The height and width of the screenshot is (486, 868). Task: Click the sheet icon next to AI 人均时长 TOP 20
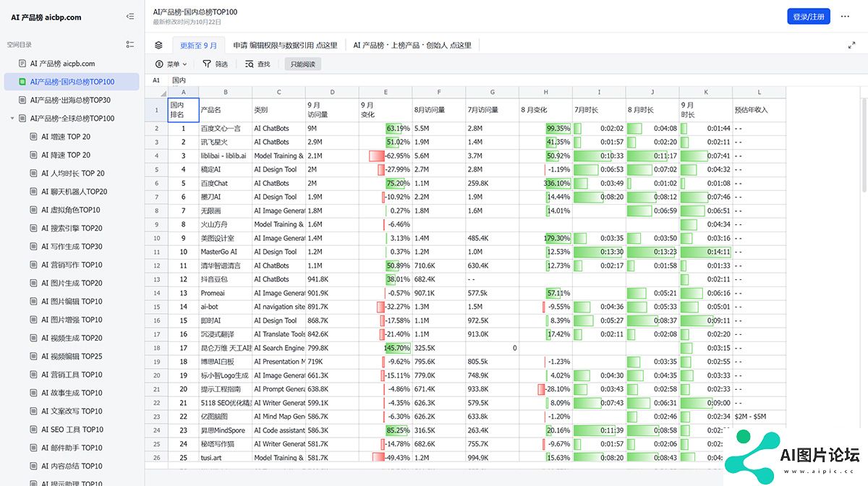coord(34,174)
